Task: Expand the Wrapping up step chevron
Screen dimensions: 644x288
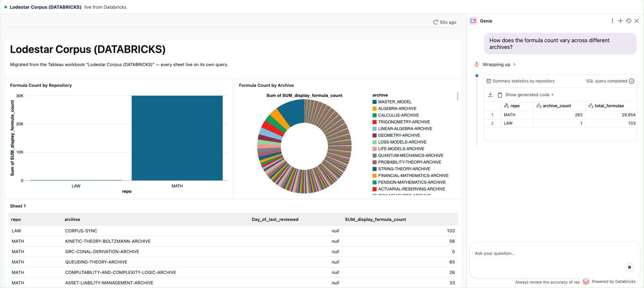Action: pyautogui.click(x=514, y=64)
